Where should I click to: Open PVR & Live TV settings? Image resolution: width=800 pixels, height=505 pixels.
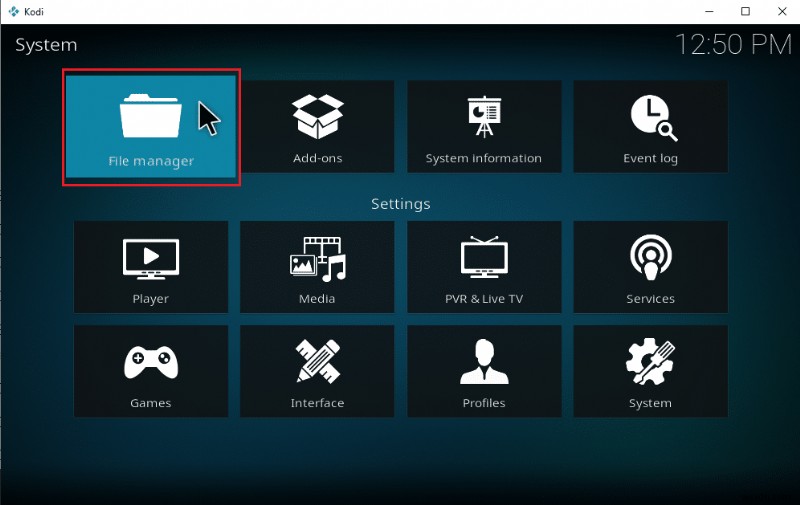point(484,267)
